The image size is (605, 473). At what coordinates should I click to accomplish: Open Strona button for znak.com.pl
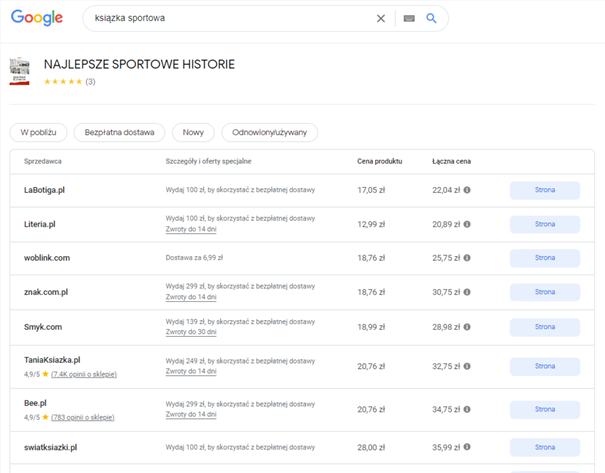click(545, 292)
